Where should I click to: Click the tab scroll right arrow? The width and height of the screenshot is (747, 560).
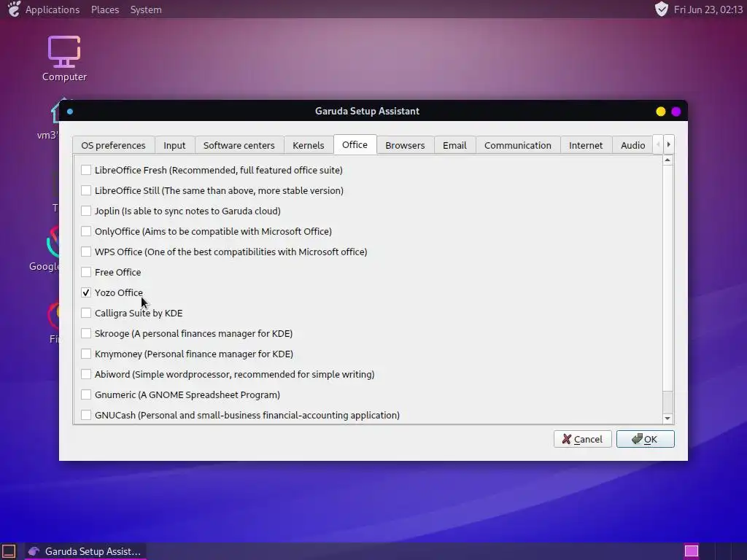669,144
